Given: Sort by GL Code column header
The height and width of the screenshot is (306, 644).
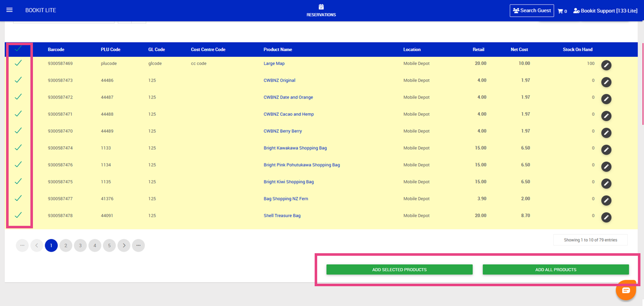Looking at the screenshot, I should point(157,50).
